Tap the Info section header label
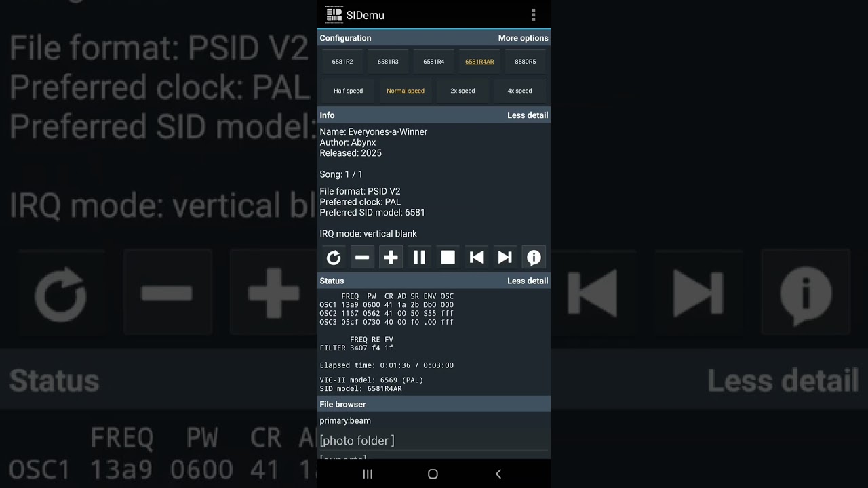868x488 pixels. pyautogui.click(x=327, y=115)
